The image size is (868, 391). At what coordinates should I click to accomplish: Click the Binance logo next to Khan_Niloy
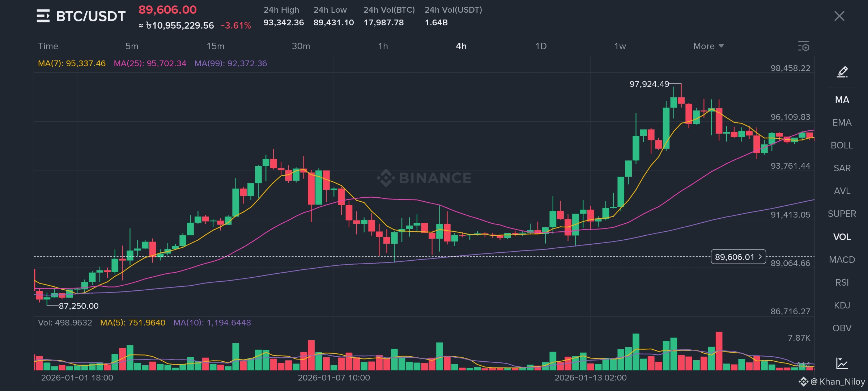803,382
